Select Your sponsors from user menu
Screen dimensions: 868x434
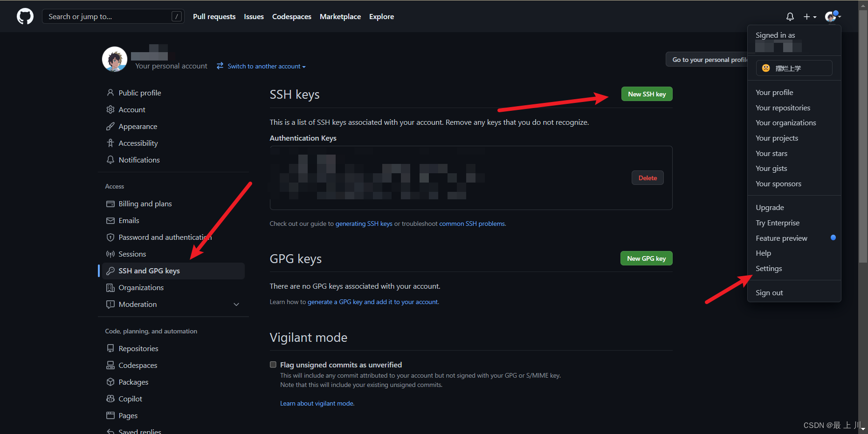point(794,183)
